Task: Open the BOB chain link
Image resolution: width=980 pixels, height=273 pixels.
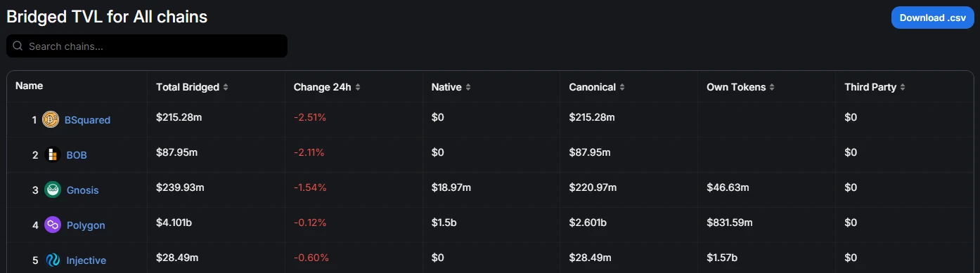Action: (77, 155)
